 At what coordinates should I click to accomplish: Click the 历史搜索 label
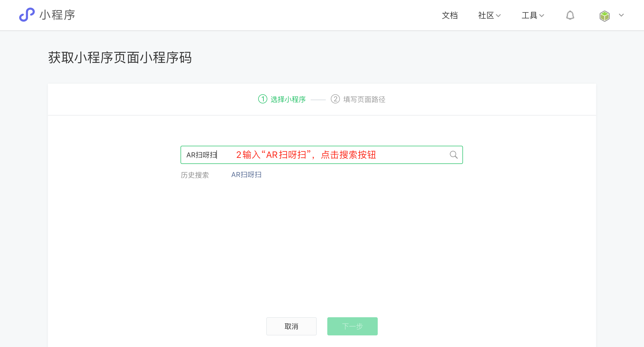pos(195,175)
